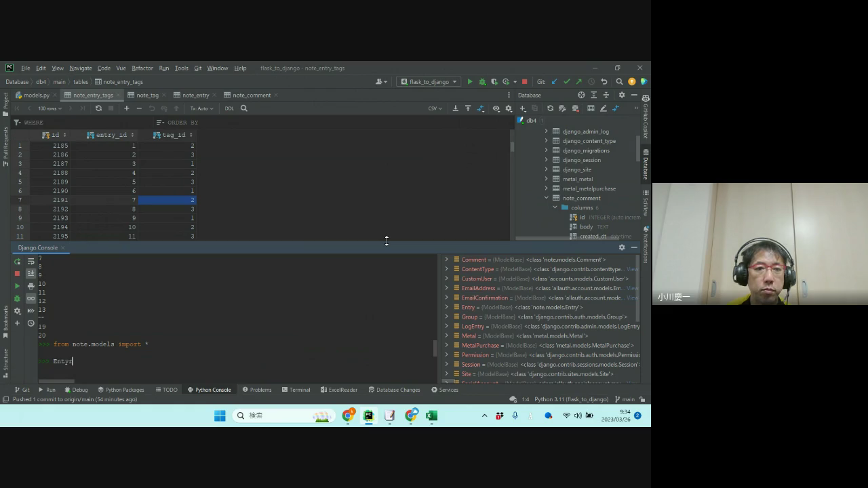Expand the django_session table node

pos(546,160)
